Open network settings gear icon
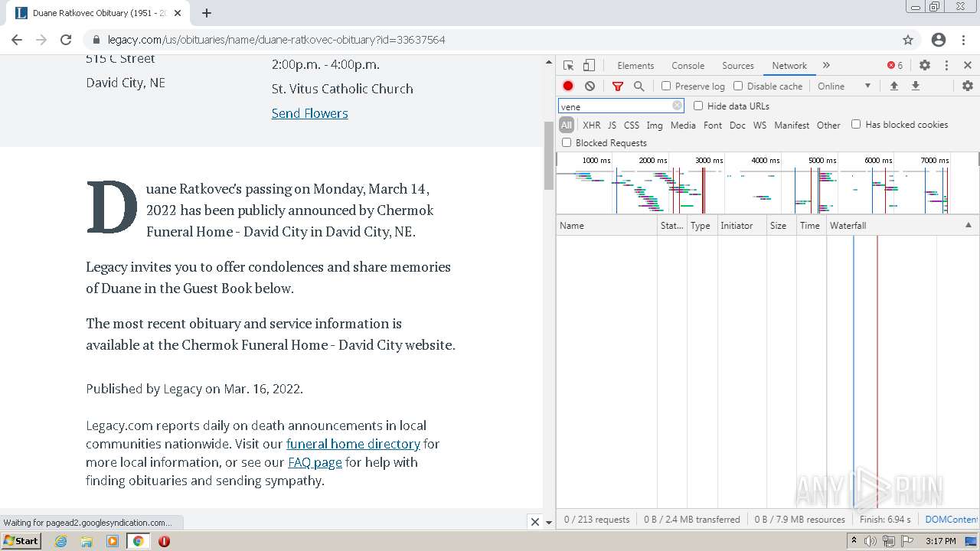Screen dimensions: 980x551 968,86
